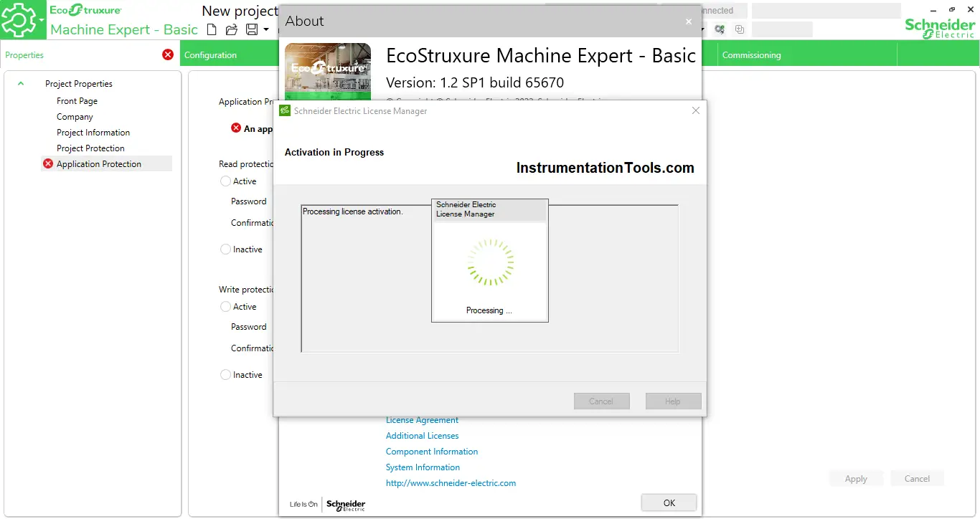The width and height of the screenshot is (980, 519).
Task: Click the red error icon on Properties tab
Action: click(168, 54)
